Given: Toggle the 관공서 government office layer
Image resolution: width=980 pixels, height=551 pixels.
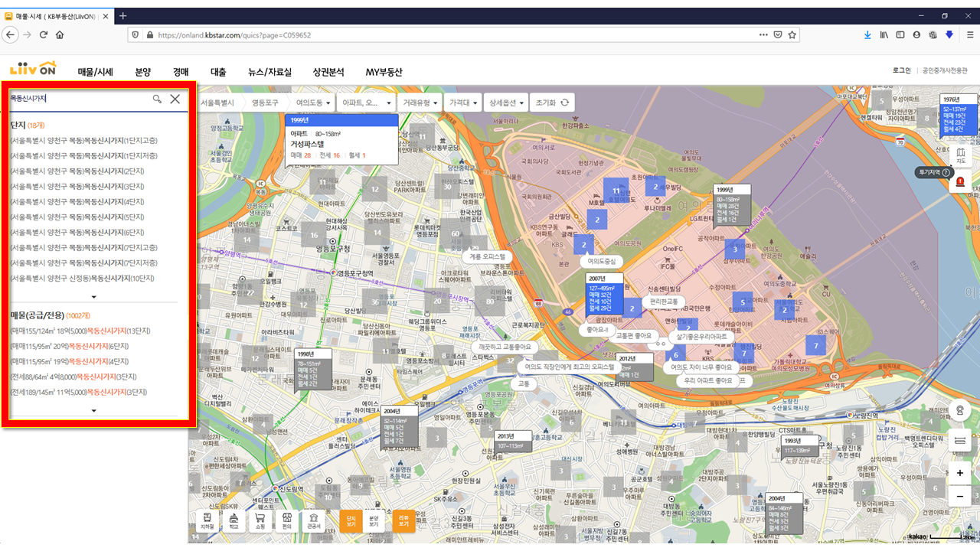Looking at the screenshot, I should (x=313, y=520).
